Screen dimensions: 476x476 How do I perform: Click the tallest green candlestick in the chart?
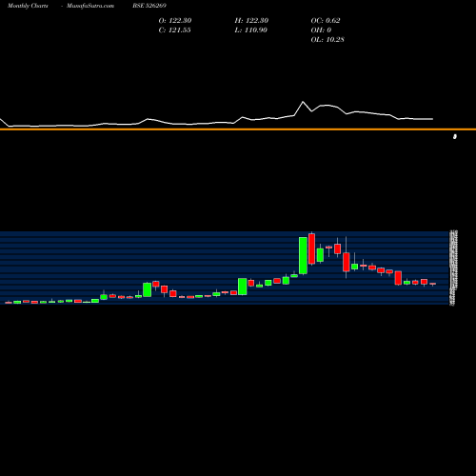coord(303,255)
